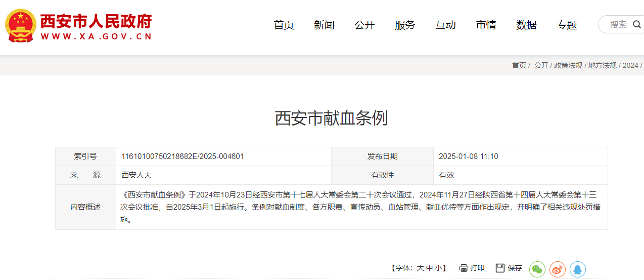Click the save floppy disk icon
The width and height of the screenshot is (644, 280).
[500, 268]
